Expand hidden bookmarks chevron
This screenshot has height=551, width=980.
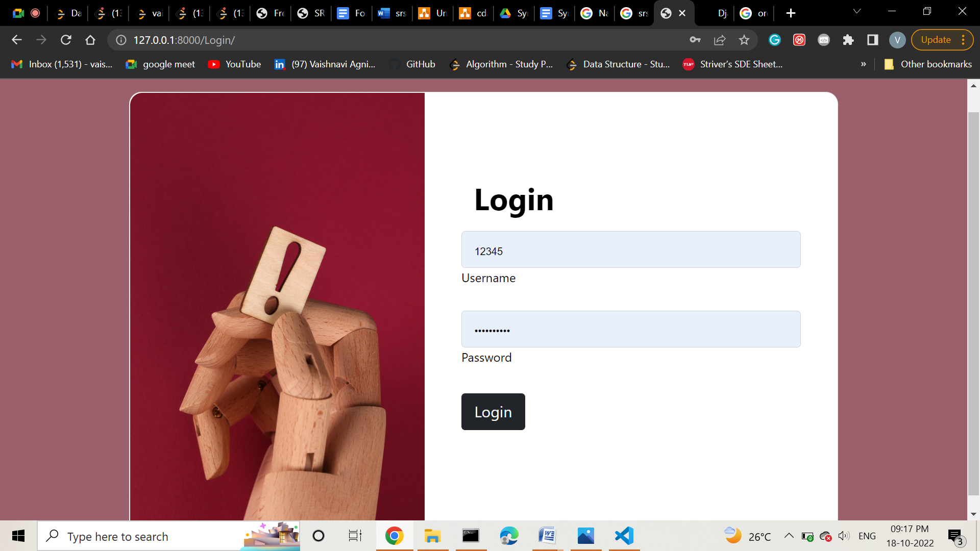(x=864, y=64)
